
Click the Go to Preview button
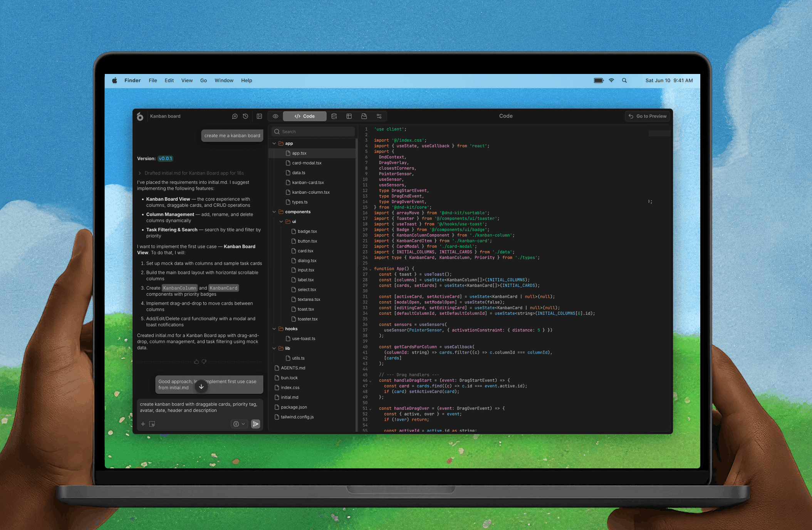tap(648, 116)
